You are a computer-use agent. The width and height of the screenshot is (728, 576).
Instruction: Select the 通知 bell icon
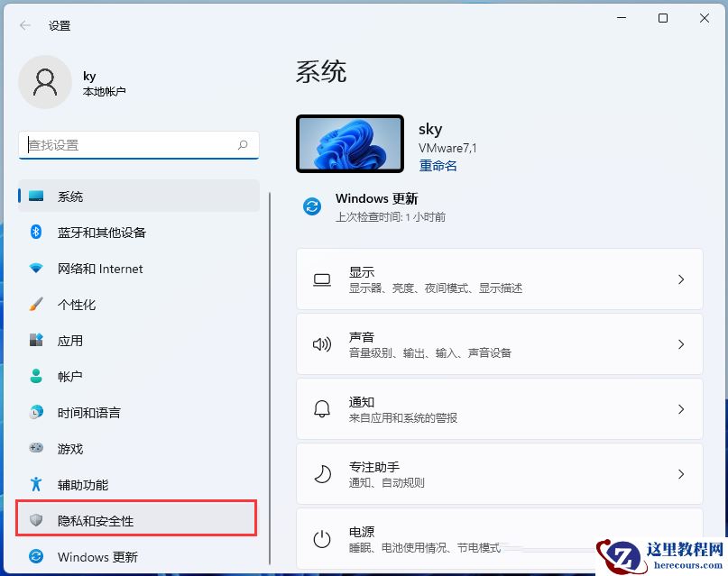coord(322,409)
